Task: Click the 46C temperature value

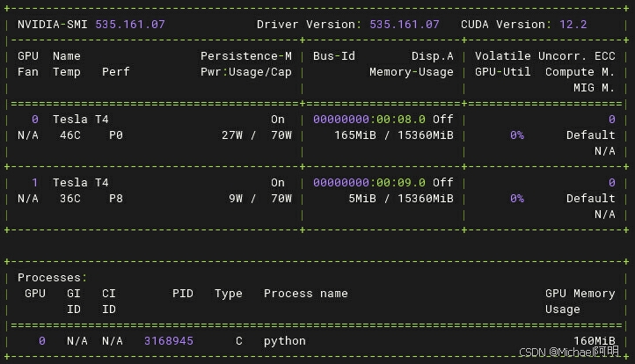Action: point(70,135)
